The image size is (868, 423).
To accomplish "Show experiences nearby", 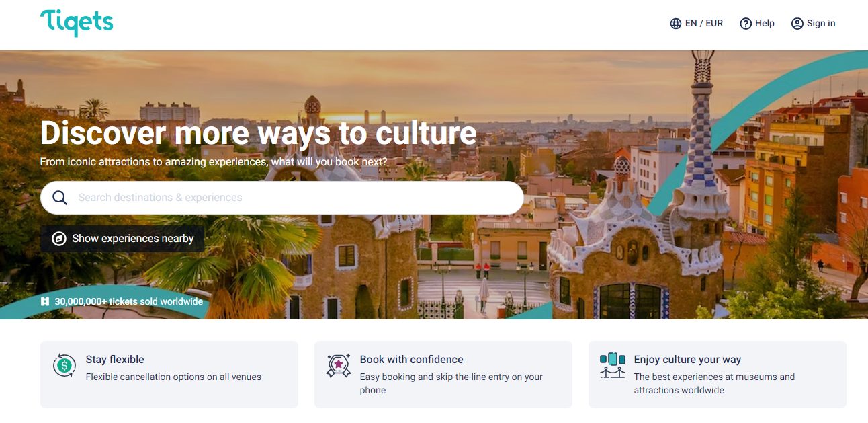I will pyautogui.click(x=122, y=239).
